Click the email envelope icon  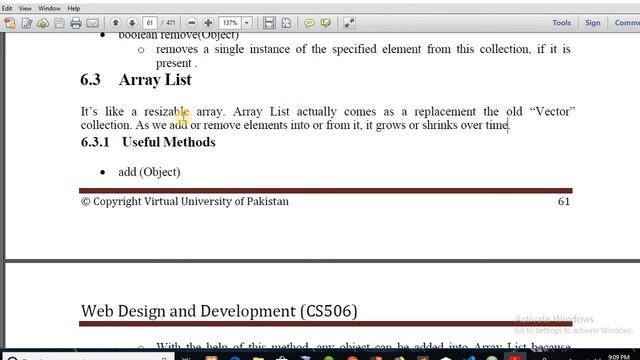(x=93, y=23)
